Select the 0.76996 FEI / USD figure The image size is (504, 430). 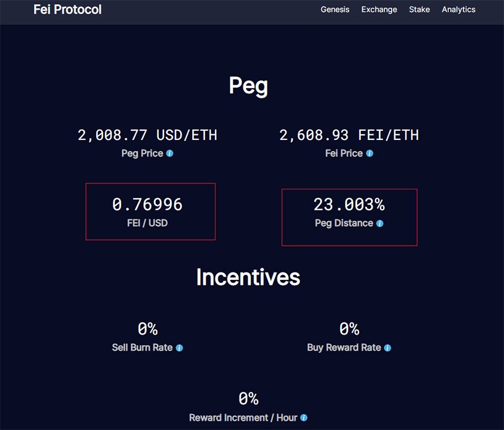147,205
